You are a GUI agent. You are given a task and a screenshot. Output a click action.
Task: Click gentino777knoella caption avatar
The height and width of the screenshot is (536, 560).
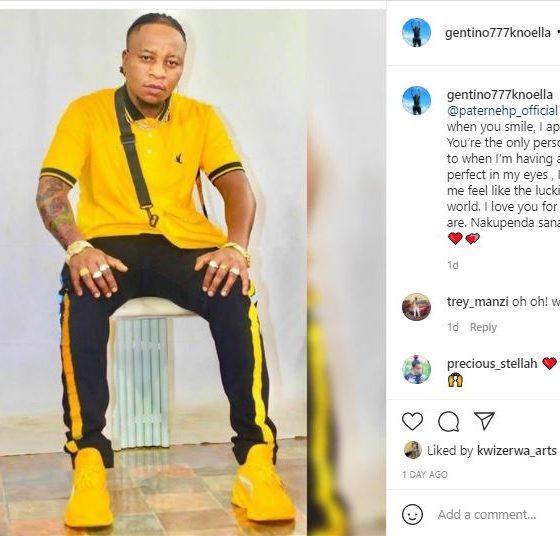pos(416,100)
